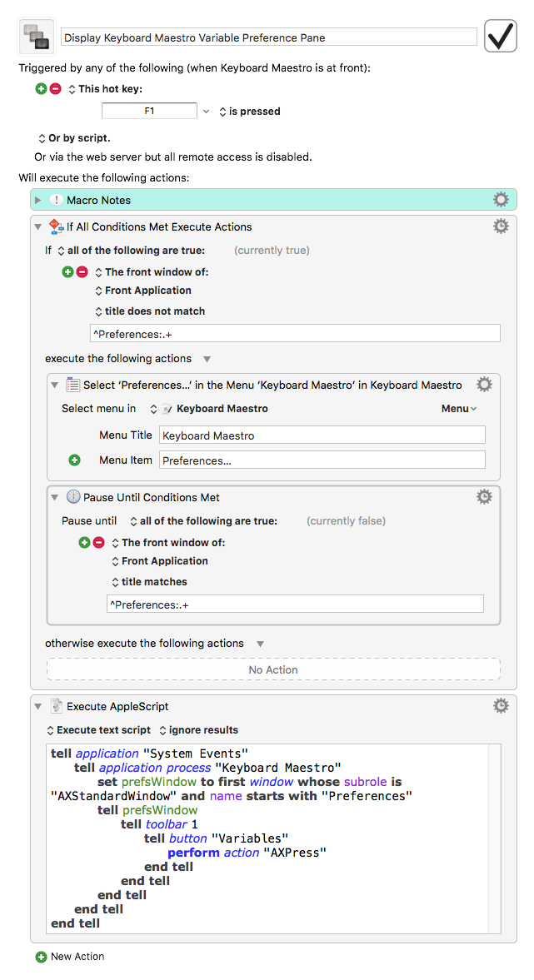The height and width of the screenshot is (980, 534).
Task: Add a condition to the If action
Action: point(67,272)
